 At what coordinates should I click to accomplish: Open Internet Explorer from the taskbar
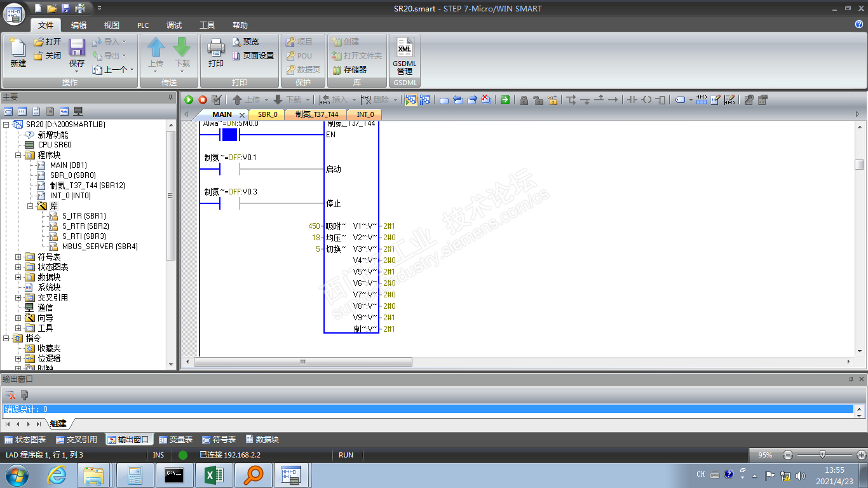click(x=57, y=475)
